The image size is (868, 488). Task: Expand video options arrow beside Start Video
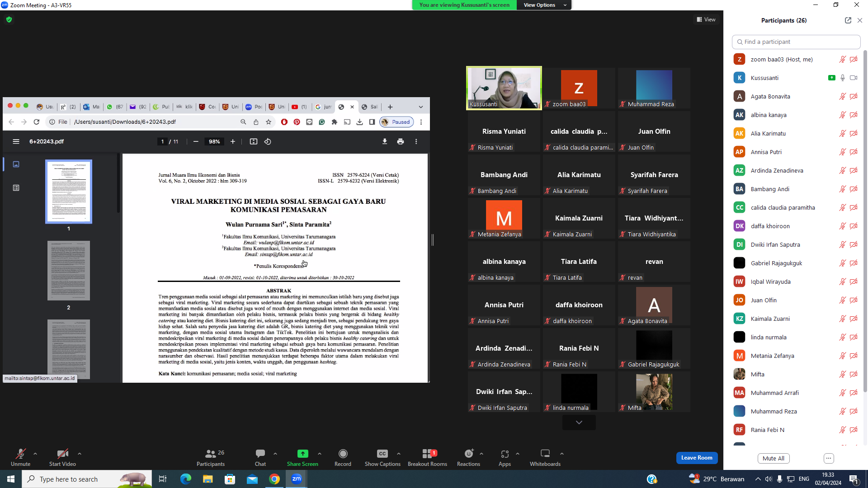[80, 454]
